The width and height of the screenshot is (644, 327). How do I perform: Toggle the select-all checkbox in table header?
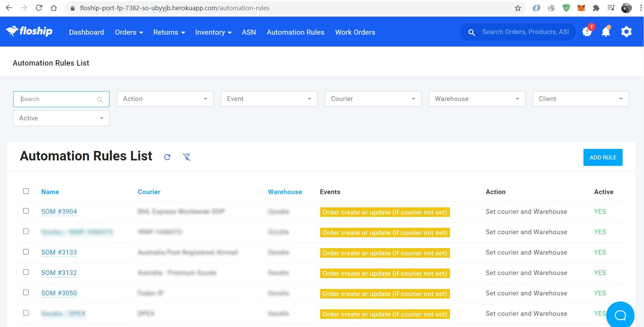tap(26, 191)
